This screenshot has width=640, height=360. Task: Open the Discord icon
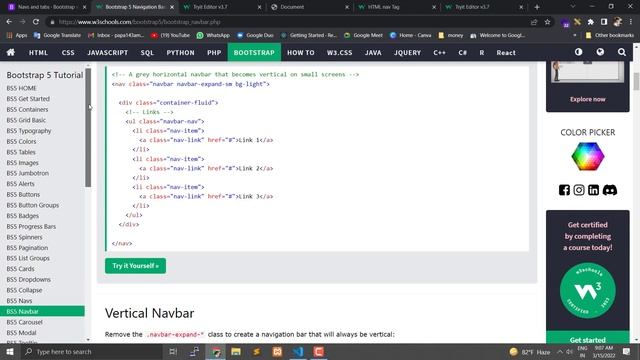610,190
